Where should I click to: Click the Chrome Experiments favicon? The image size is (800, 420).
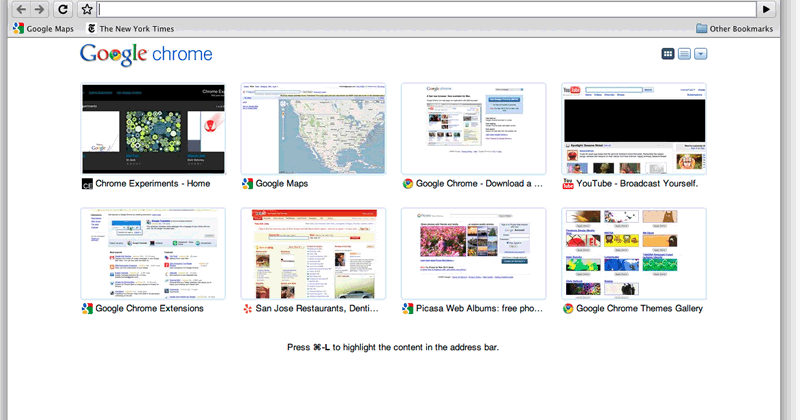click(87, 184)
